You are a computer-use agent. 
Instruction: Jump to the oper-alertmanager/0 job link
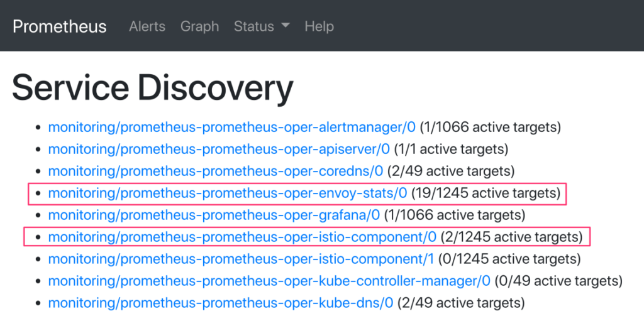(232, 128)
